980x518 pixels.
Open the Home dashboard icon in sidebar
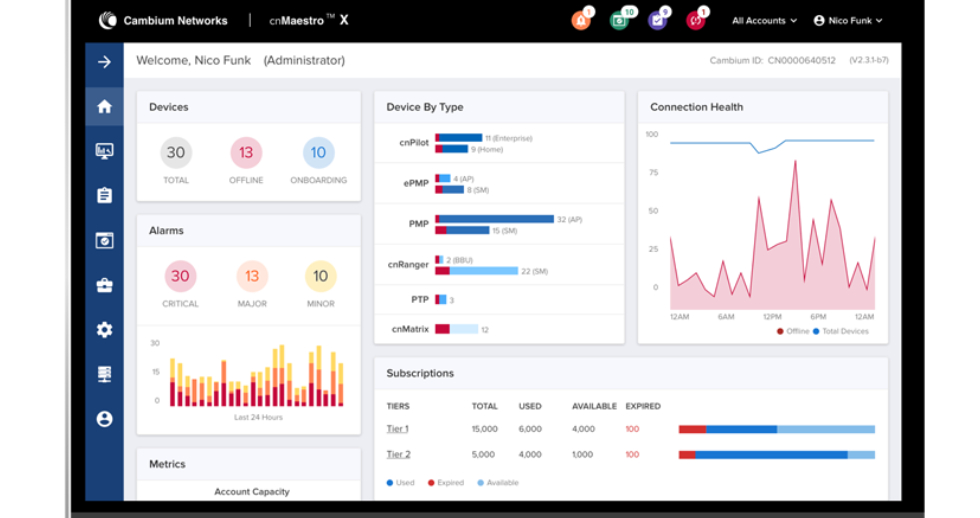(x=104, y=107)
